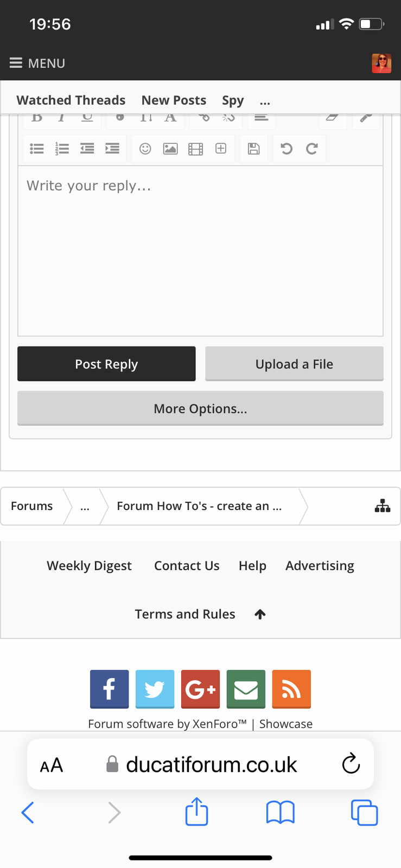This screenshot has height=868, width=401.
Task: Undo the last edit
Action: click(287, 149)
